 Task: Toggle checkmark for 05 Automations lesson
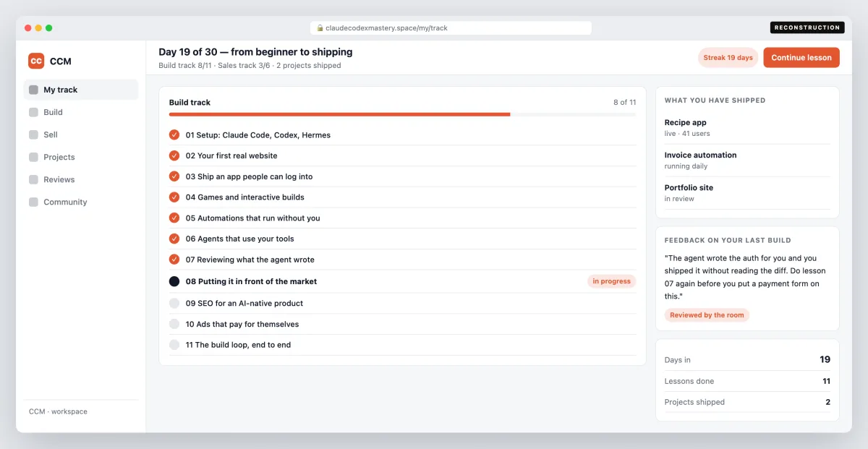coord(174,218)
